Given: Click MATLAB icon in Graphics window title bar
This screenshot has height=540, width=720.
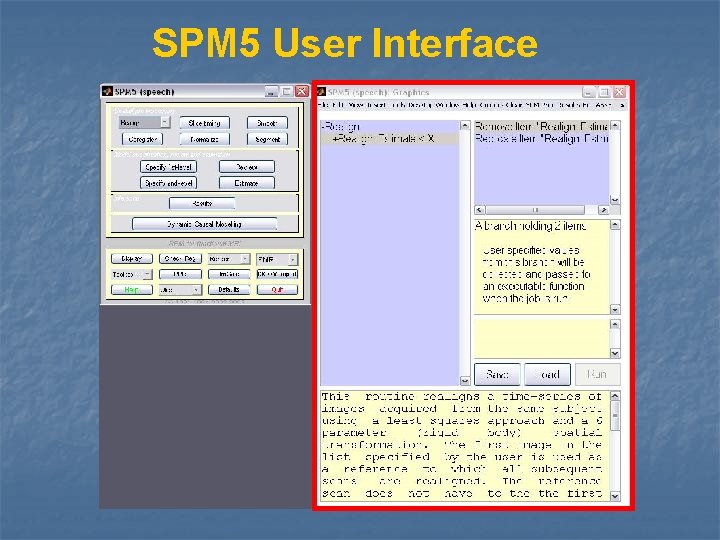Looking at the screenshot, I should click(x=321, y=92).
